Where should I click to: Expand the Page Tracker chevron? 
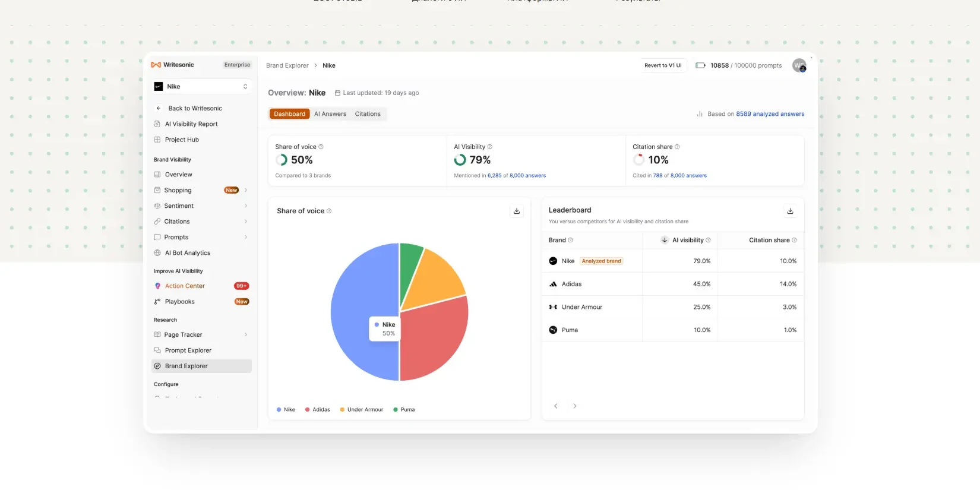click(x=246, y=335)
